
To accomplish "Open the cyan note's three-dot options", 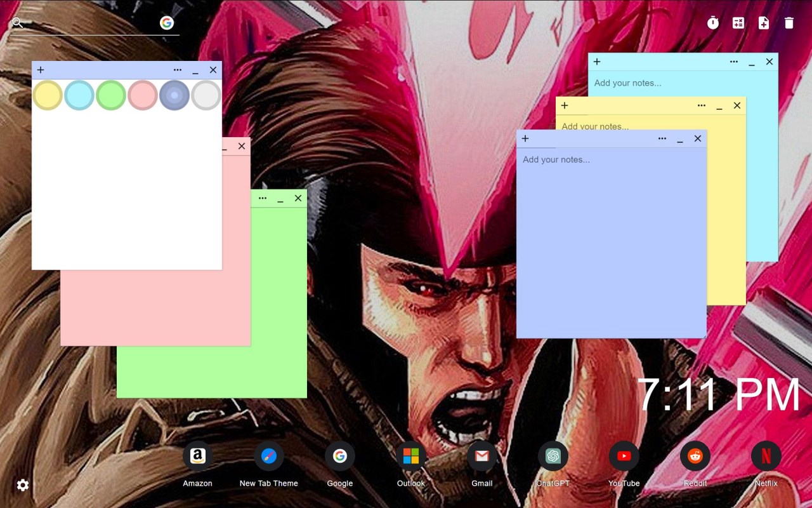I will pos(734,62).
